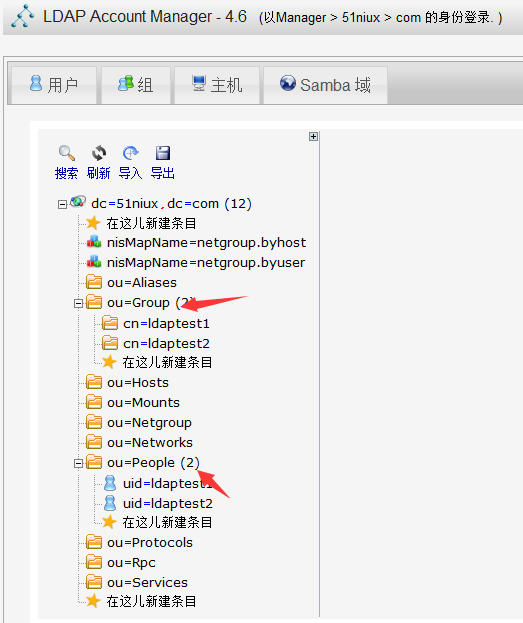The image size is (523, 623).
Task: Open the 主机 tab
Action: click(217, 85)
